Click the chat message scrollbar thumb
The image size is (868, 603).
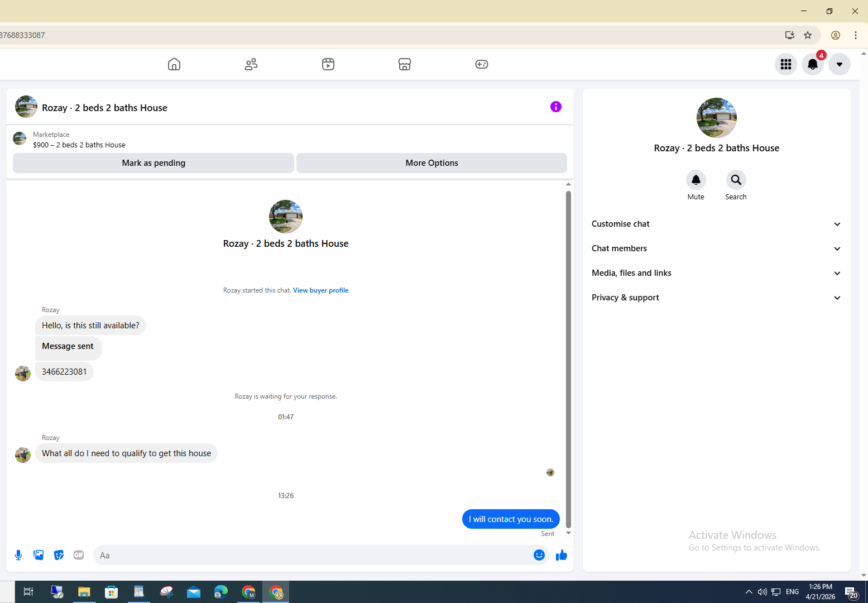[568, 359]
